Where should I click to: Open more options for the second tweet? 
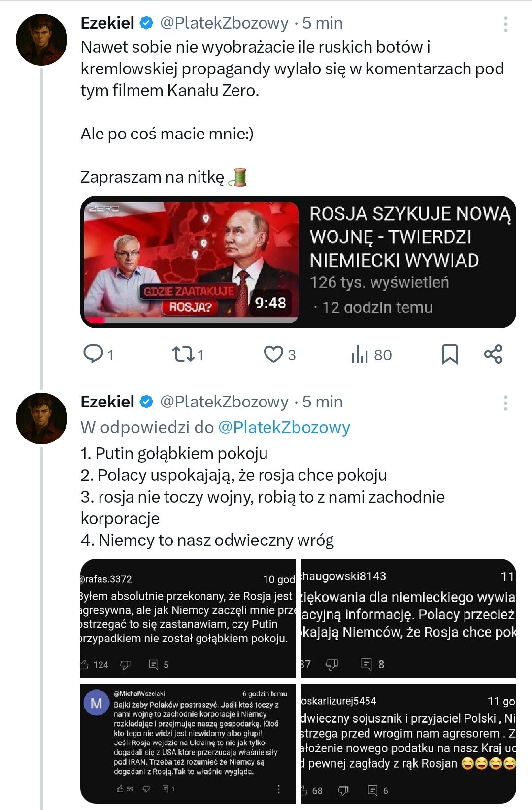(505, 403)
